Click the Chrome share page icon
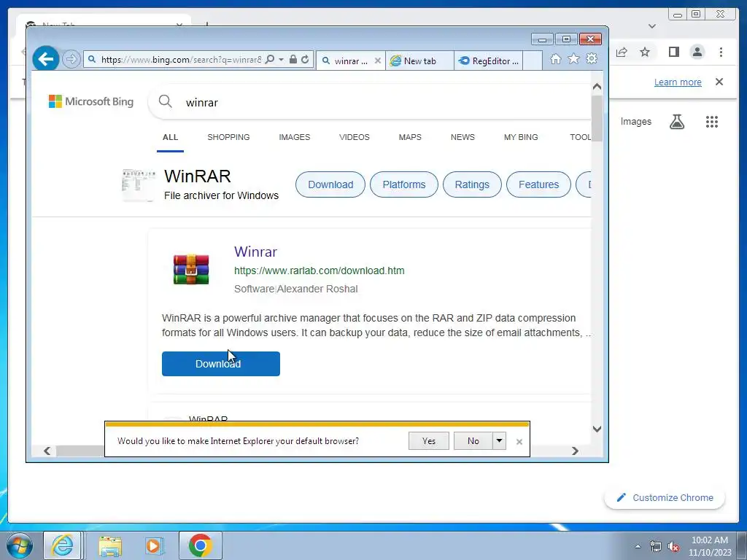Image resolution: width=747 pixels, height=560 pixels. point(622,52)
